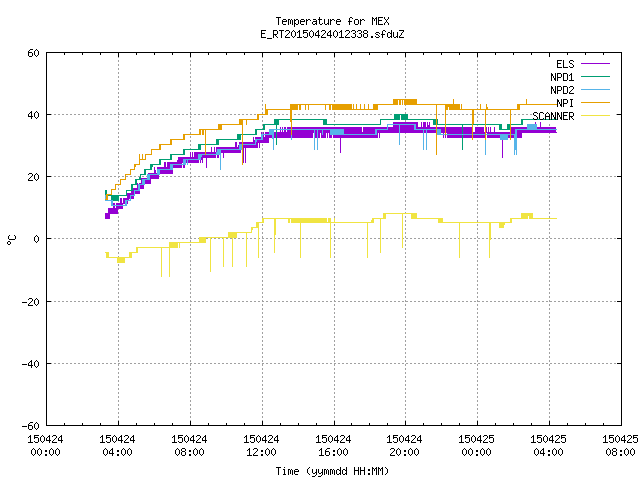Select the NPD2 legend label
Screen dimensions: 640x480
[x=562, y=90]
